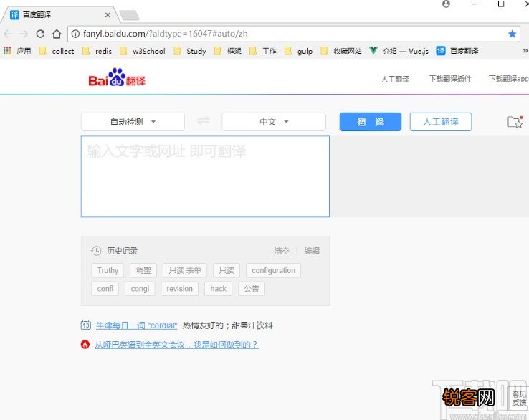This screenshot has height=420, width=529.
Task: Click the translation text input area
Action: click(205, 176)
